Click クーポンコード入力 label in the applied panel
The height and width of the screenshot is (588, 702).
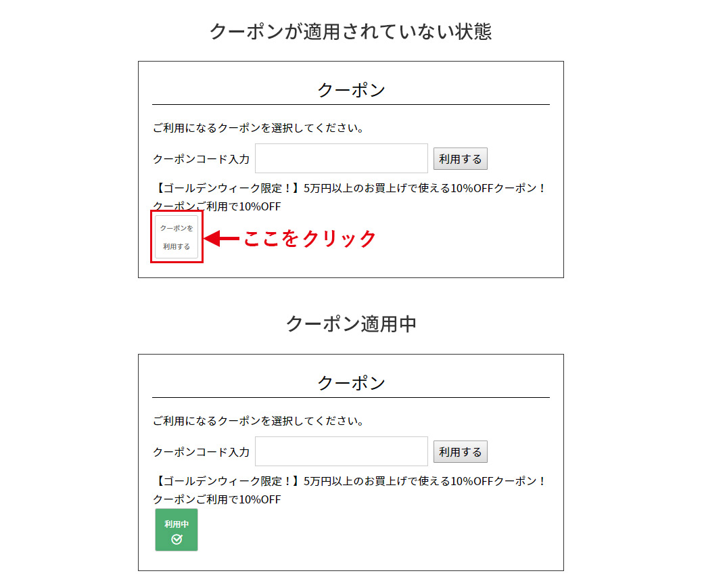tap(201, 452)
